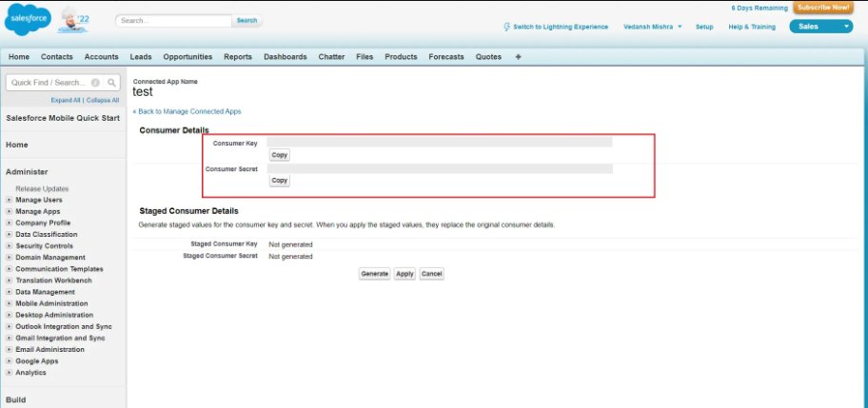Open Help & Training link
Viewport: 868px width, 408px height.
(x=752, y=27)
